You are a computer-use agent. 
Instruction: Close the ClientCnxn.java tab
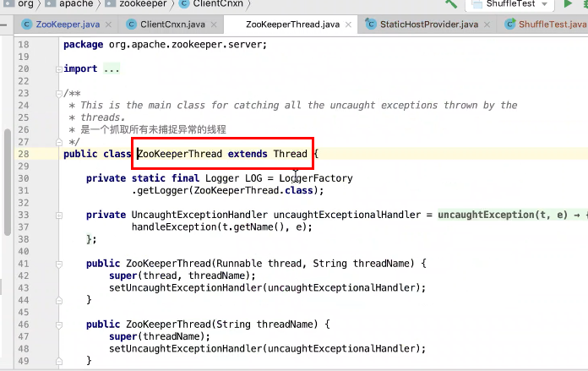214,25
